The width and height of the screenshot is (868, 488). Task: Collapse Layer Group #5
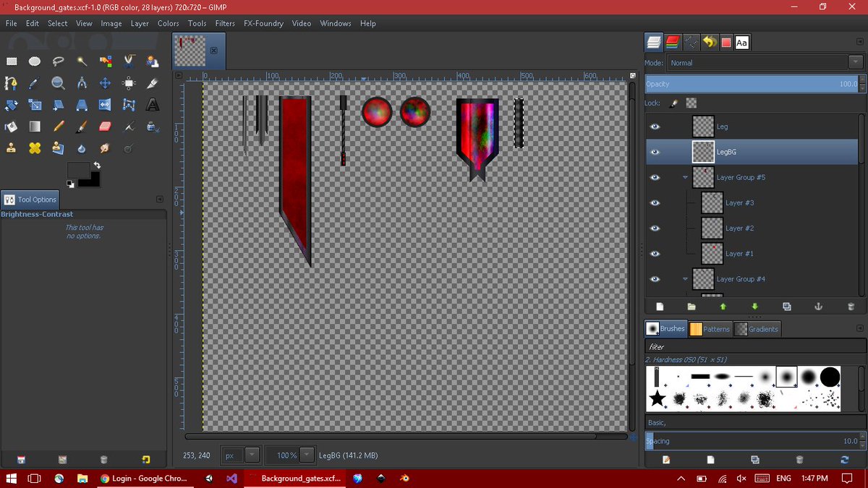point(685,177)
